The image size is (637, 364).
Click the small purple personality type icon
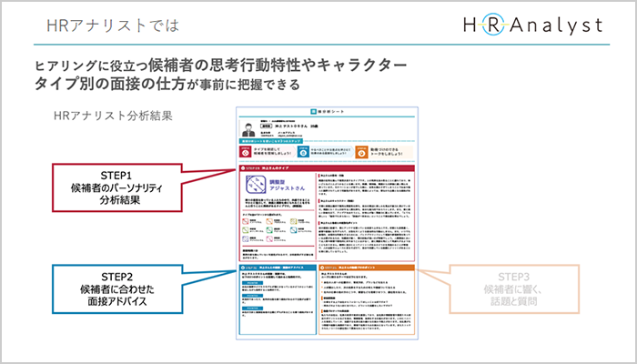tap(246, 238)
